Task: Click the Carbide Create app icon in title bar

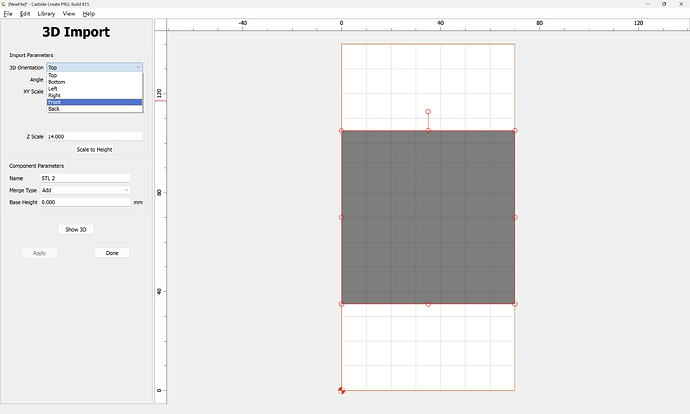Action: pyautogui.click(x=4, y=4)
